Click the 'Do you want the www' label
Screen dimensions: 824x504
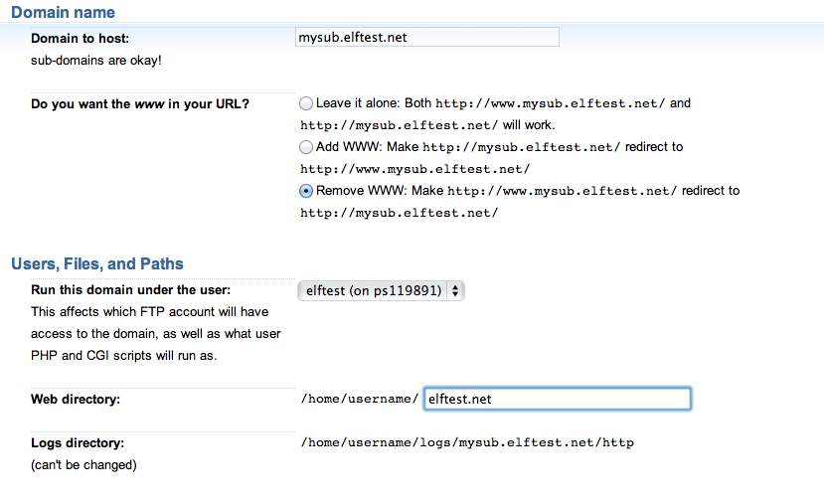[140, 103]
